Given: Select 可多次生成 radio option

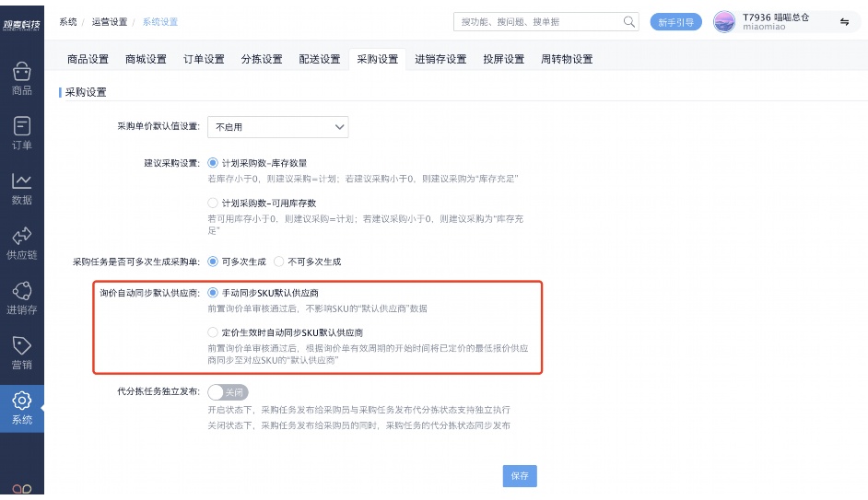Looking at the screenshot, I should pyautogui.click(x=213, y=262).
